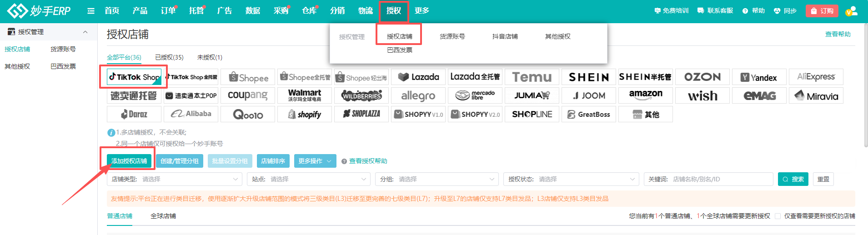The image size is (868, 235).
Task: Click the 妙手ERP logo
Action: tap(39, 10)
